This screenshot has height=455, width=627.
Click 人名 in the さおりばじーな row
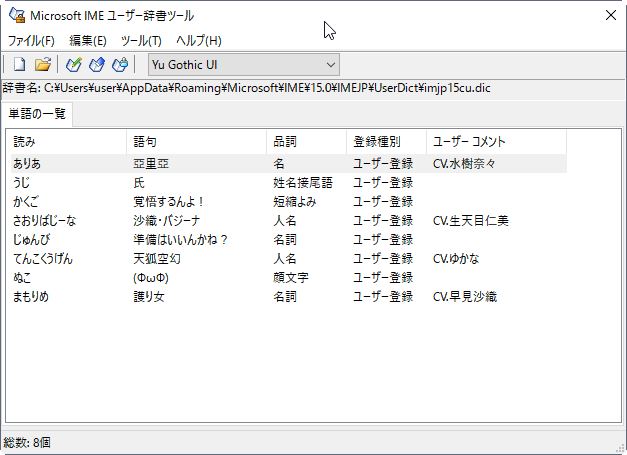(285, 221)
